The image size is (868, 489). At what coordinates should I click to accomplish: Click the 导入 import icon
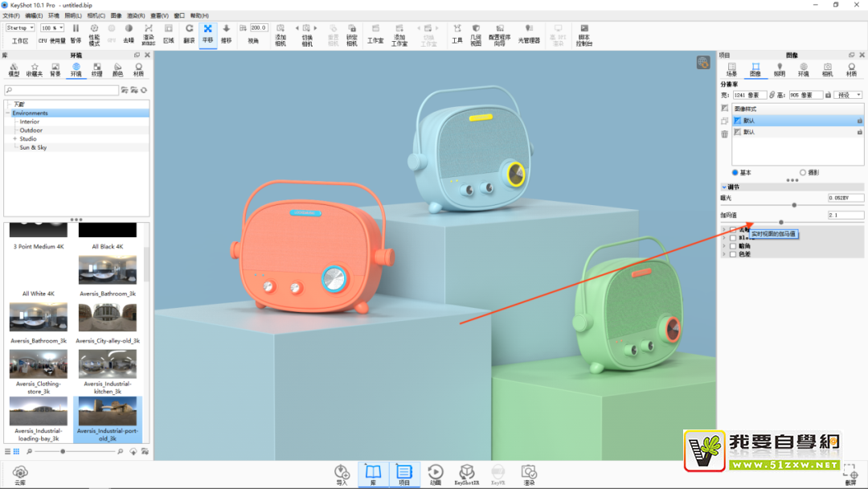342,475
